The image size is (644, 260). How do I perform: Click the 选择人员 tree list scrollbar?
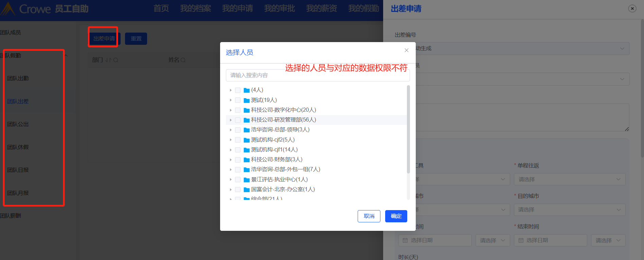pos(408,129)
